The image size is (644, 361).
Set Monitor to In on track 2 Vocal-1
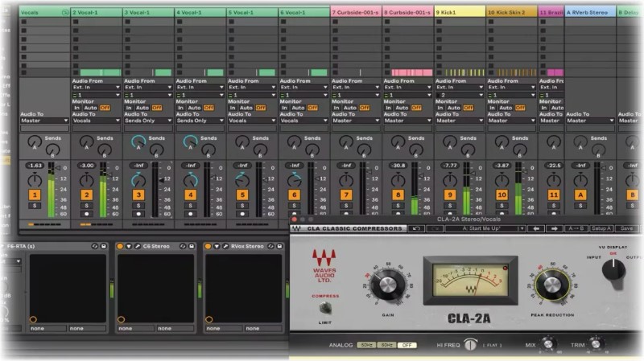pos(76,108)
